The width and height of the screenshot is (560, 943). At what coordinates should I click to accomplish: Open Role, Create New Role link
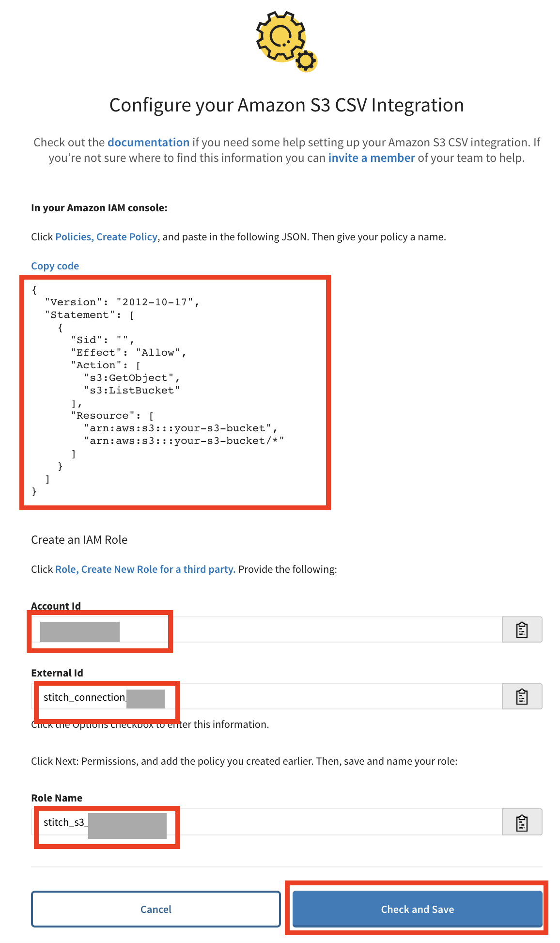145,569
